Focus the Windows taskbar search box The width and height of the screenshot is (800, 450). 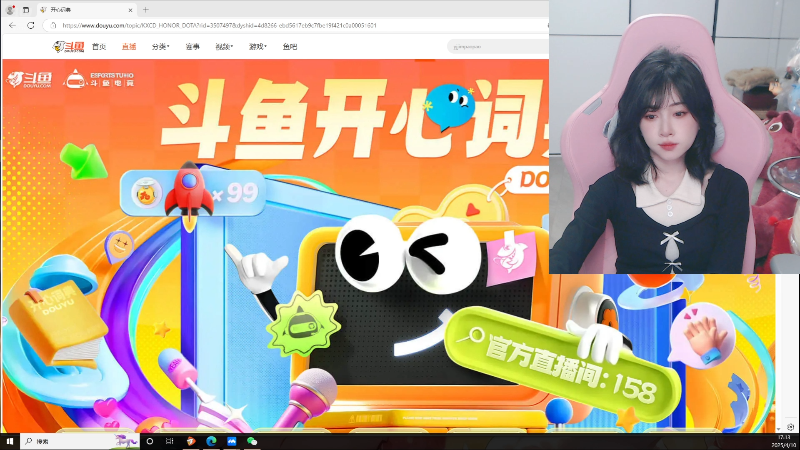point(79,441)
